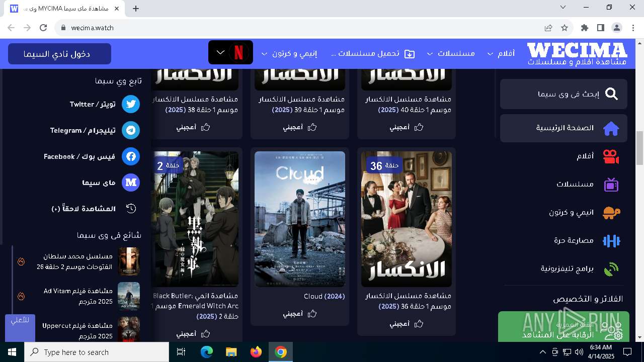Click the Chrome extensions puzzle icon
The image size is (644, 362).
pos(585,28)
